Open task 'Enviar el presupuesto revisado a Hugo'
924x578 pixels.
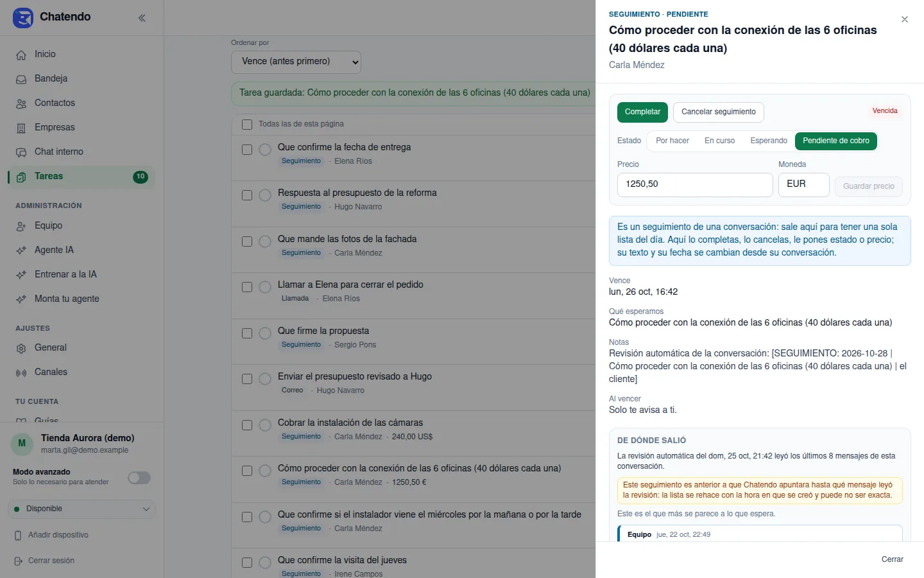tap(355, 376)
